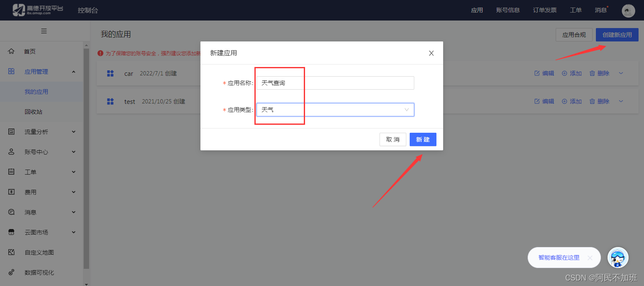
Task: Click the blue grid icon beside car app
Action: click(110, 73)
